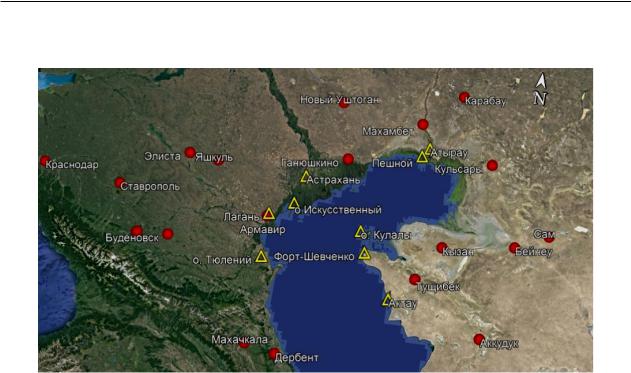
Task: Click the Краснодар label
Action: tap(72, 165)
